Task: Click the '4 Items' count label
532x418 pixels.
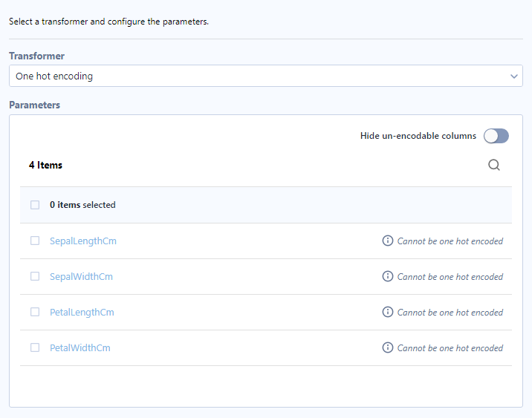Action: [x=45, y=165]
